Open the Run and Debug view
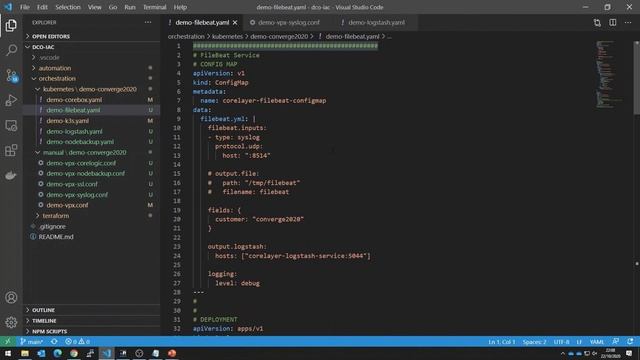This screenshot has width=640, height=360. click(11, 100)
